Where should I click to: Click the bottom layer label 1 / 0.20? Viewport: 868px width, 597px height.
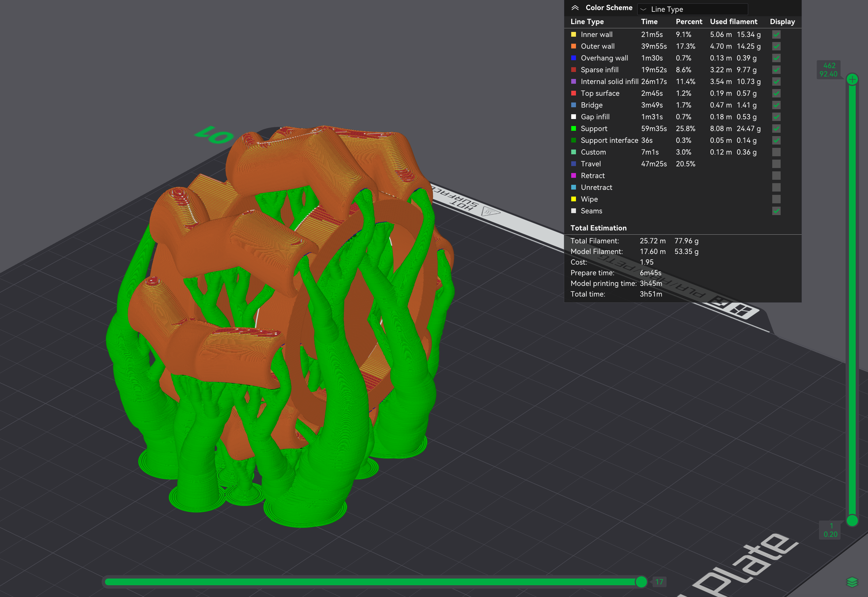pyautogui.click(x=830, y=530)
